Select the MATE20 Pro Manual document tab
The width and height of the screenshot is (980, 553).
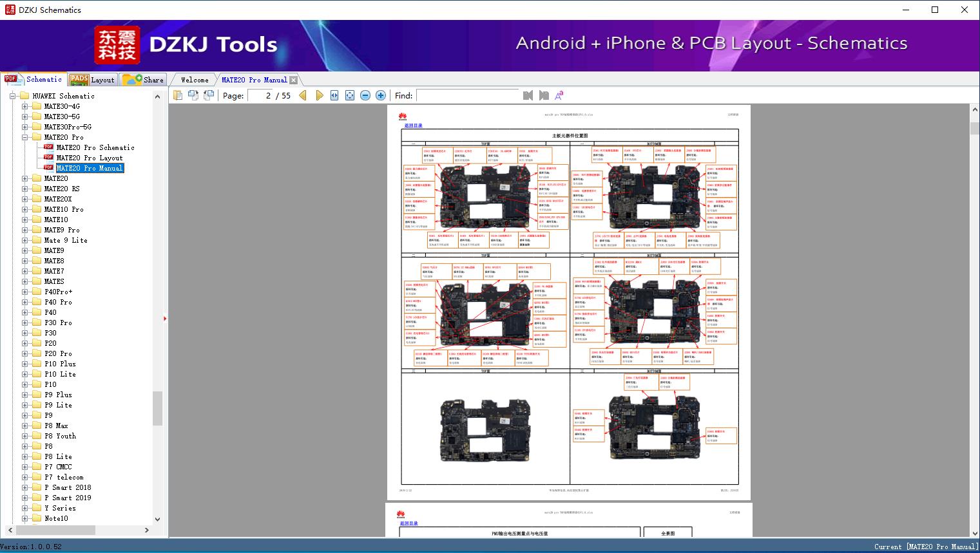coord(255,80)
